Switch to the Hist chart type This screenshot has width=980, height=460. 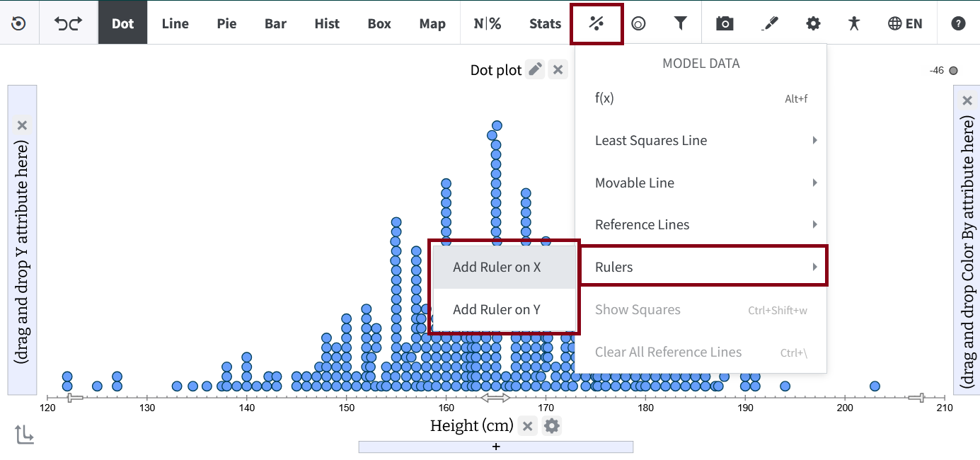(327, 23)
